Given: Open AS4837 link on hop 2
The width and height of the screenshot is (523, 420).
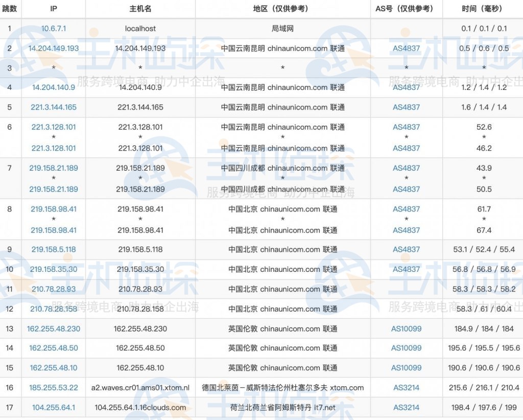Looking at the screenshot, I should [406, 48].
